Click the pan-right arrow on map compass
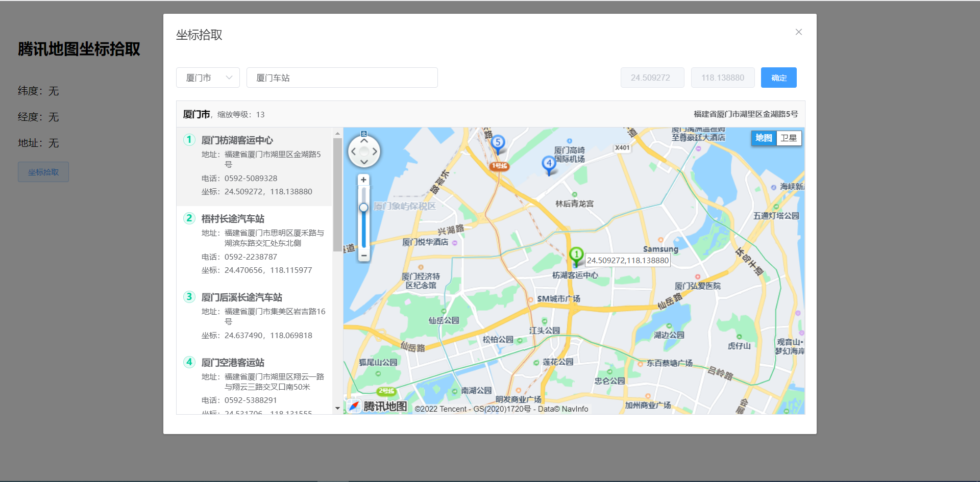This screenshot has height=482, width=980. pos(375,151)
